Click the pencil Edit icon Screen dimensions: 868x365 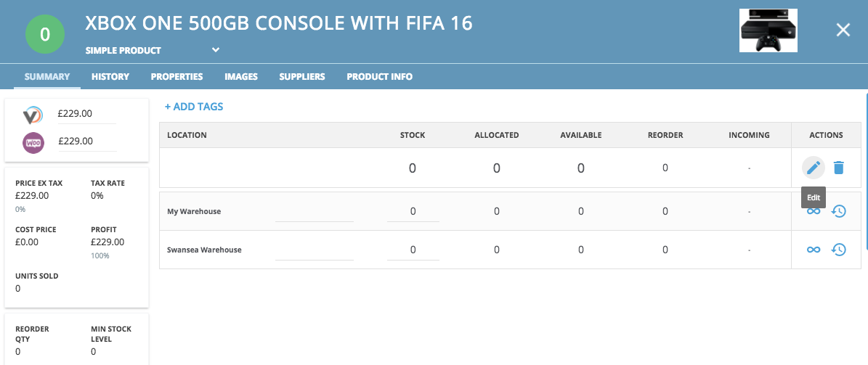814,168
